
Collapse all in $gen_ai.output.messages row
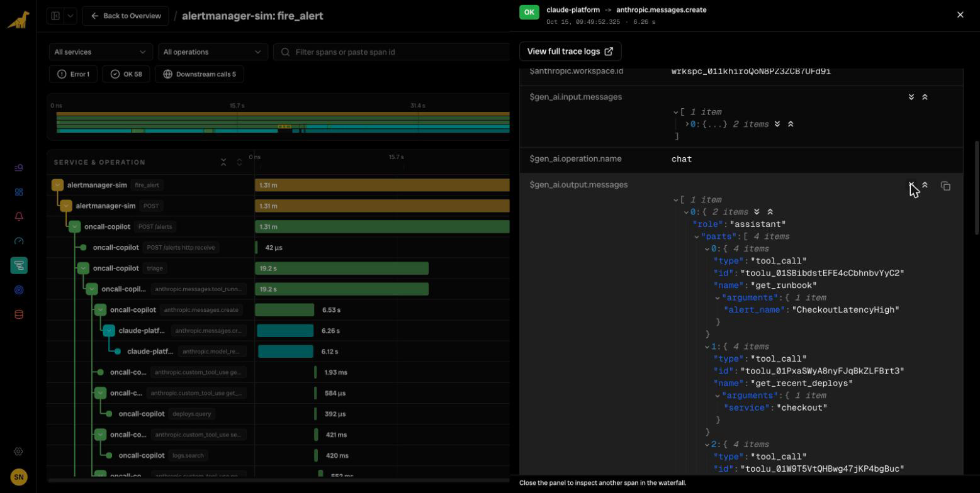925,186
